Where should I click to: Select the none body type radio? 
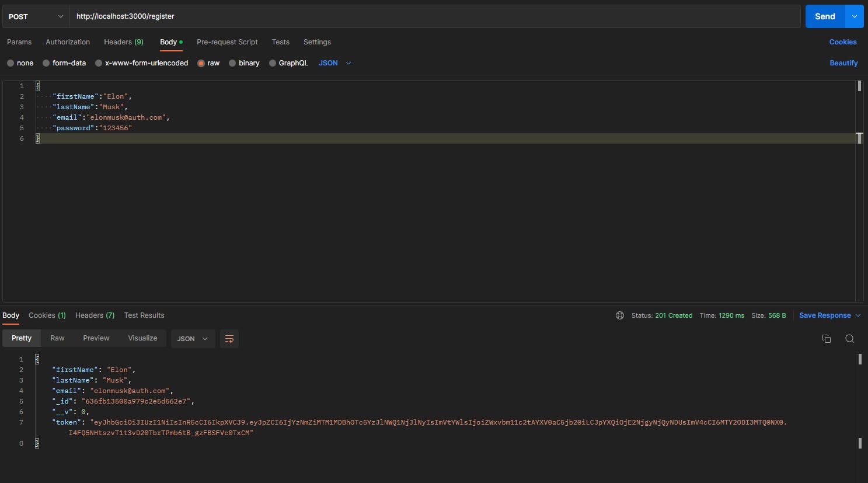coord(11,63)
